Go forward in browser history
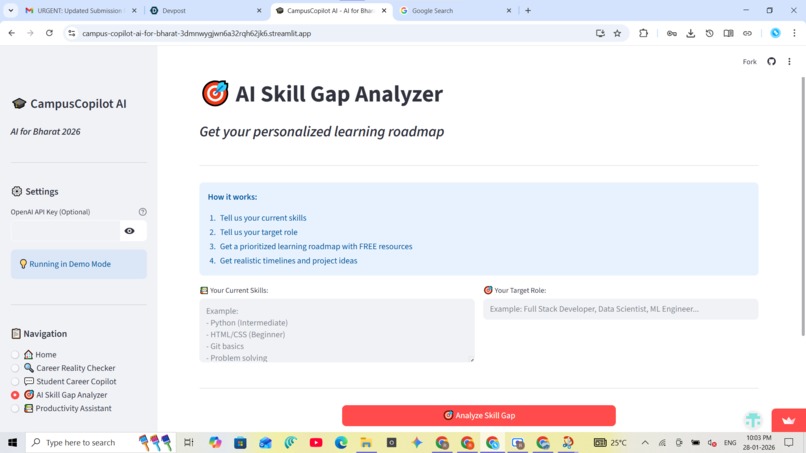This screenshot has height=453, width=806. click(x=30, y=33)
